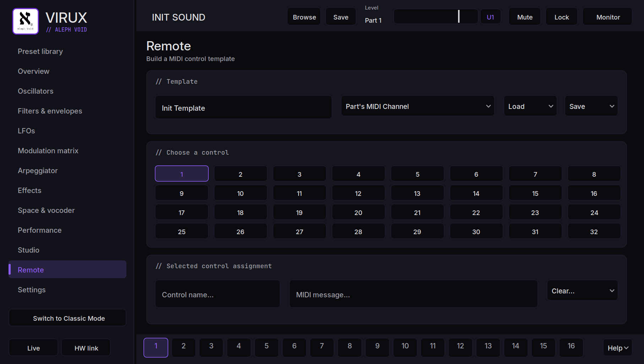
Task: Click the Control name input field
Action: (218, 294)
